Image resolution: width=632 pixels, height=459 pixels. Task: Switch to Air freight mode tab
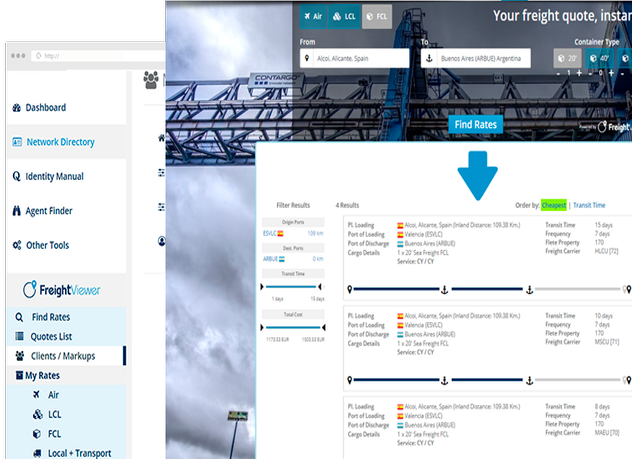(x=315, y=17)
